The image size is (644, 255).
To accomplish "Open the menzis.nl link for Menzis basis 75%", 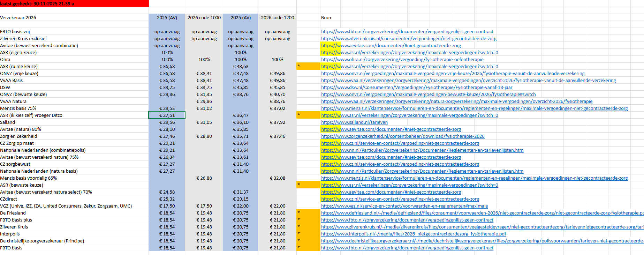I will [474, 108].
